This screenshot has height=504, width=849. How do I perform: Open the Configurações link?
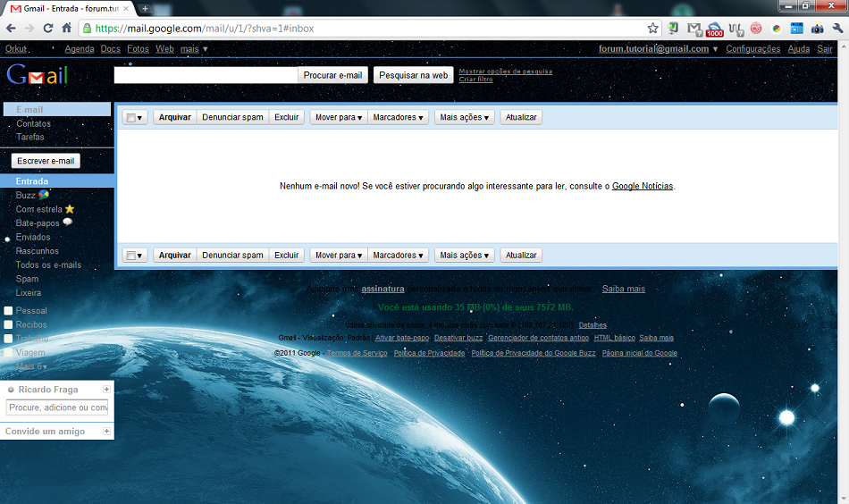(753, 49)
